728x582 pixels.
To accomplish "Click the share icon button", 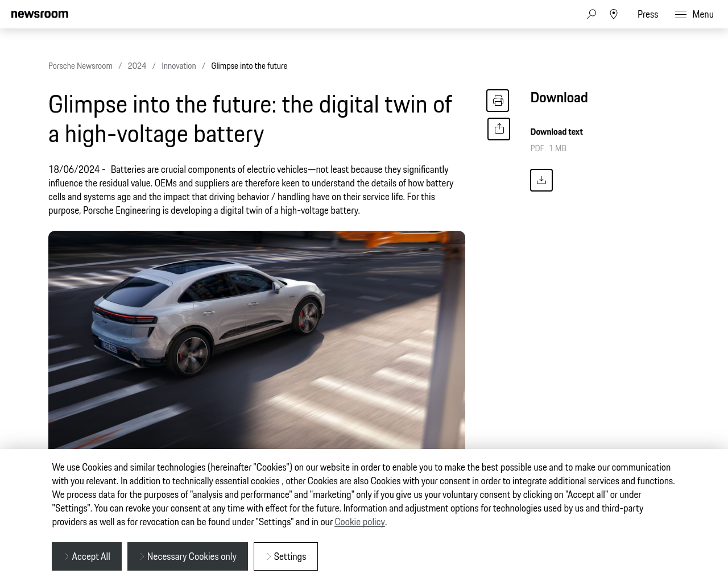I will (x=499, y=129).
